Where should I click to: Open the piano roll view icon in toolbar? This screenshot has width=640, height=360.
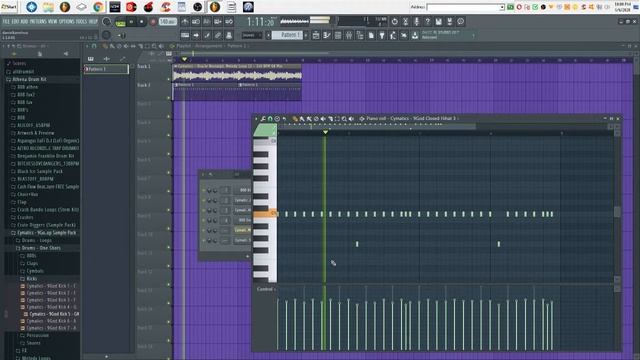point(327,36)
